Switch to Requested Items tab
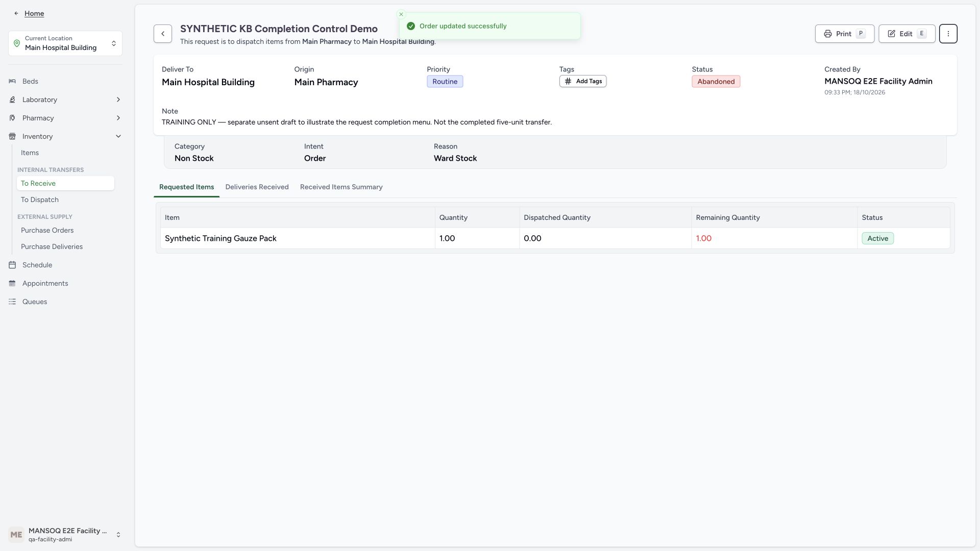 pyautogui.click(x=186, y=187)
